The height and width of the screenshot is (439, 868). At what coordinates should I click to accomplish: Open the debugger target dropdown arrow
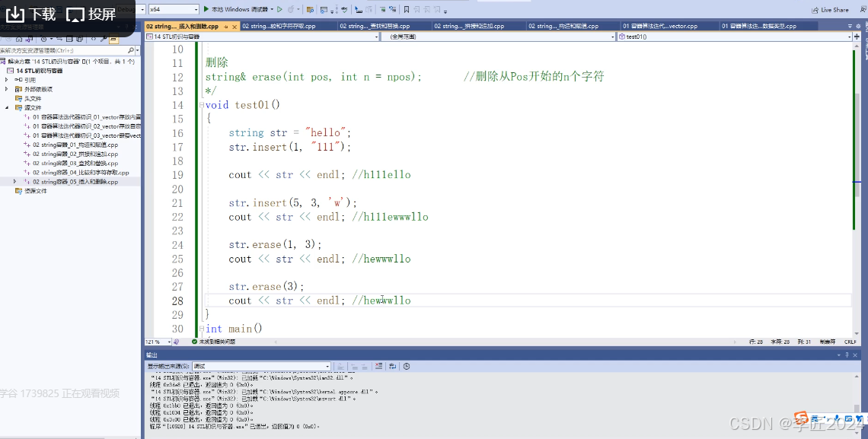pos(272,9)
